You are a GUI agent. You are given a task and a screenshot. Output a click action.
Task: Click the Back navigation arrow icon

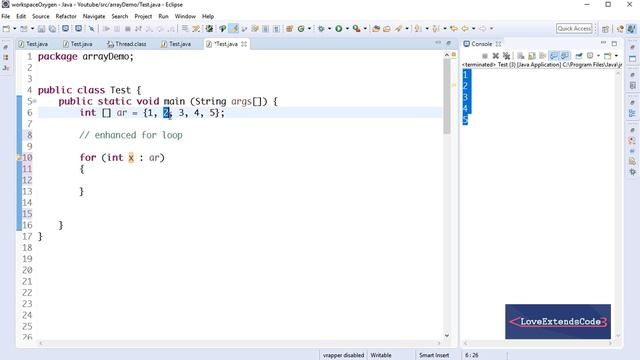[x=465, y=29]
